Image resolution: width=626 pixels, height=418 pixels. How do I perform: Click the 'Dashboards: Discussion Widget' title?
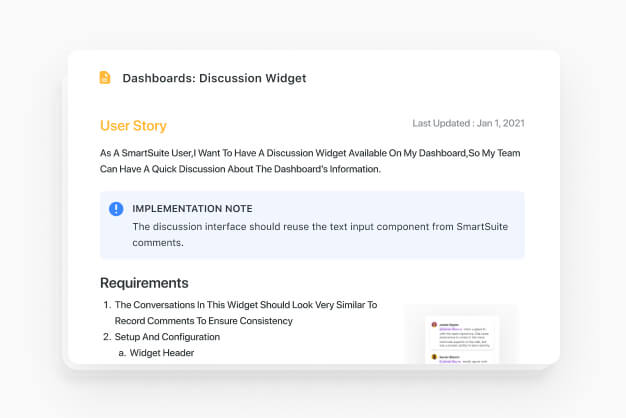pos(214,78)
